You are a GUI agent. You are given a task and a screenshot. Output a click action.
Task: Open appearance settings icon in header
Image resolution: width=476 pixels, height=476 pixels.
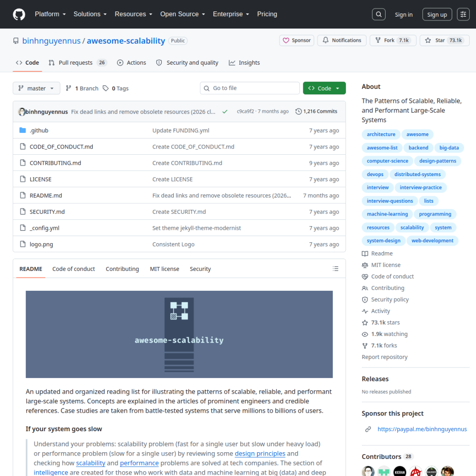(463, 14)
